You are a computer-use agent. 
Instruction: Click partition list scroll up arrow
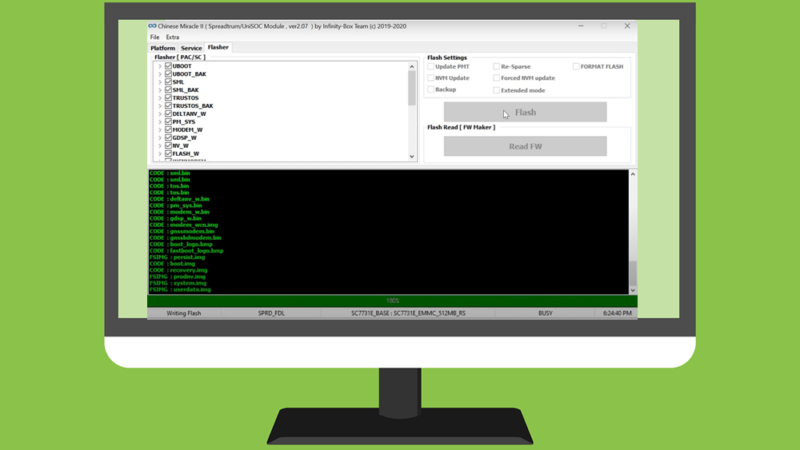412,66
